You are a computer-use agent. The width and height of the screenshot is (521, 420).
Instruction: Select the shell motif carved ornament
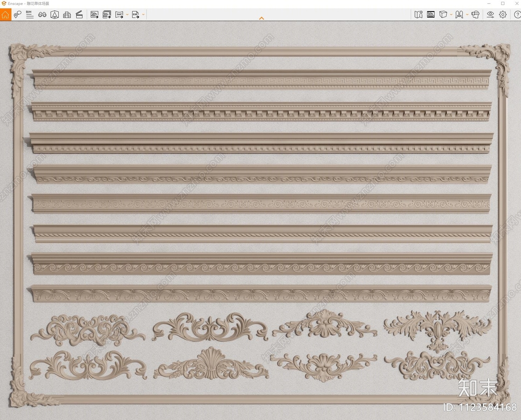(x=211, y=364)
